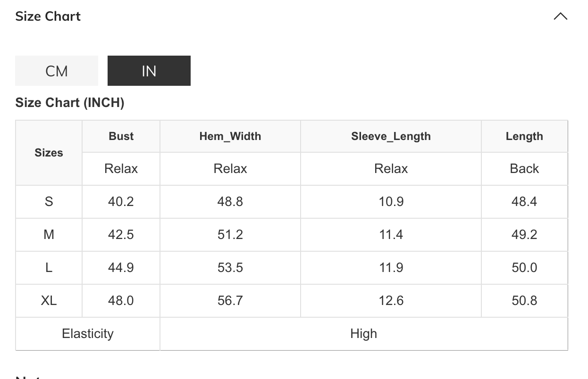Click the Bust column header

point(121,136)
